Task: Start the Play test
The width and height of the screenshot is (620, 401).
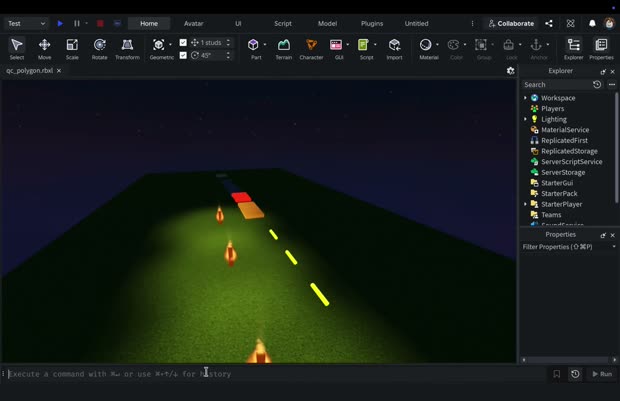Action: pyautogui.click(x=60, y=23)
